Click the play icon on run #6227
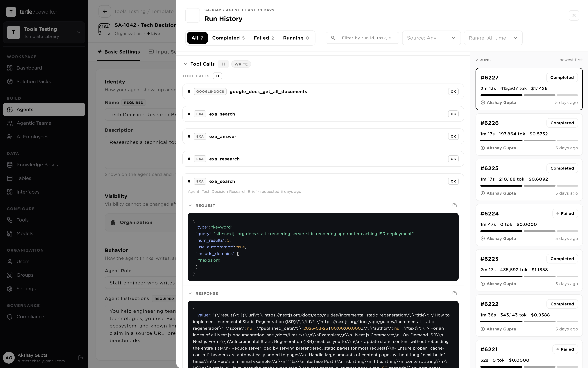588x368 pixels. click(483, 103)
